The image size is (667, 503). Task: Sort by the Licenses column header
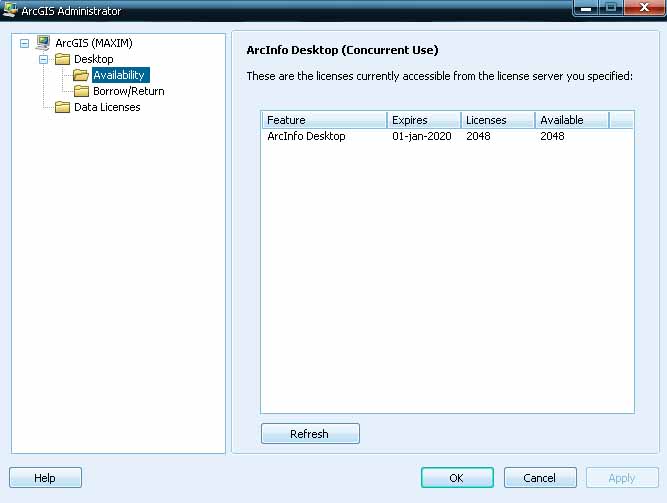498,120
